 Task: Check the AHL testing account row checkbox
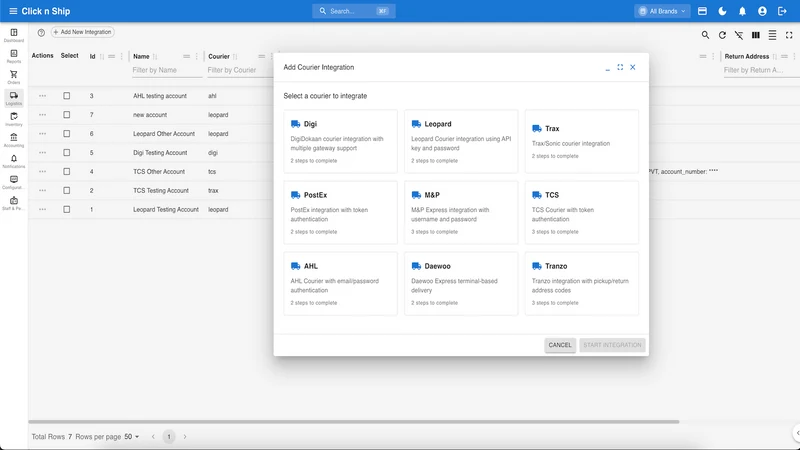point(67,96)
